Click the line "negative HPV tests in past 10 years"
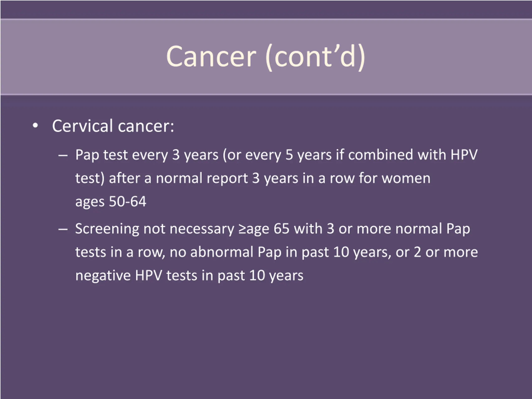 pos(189,276)
